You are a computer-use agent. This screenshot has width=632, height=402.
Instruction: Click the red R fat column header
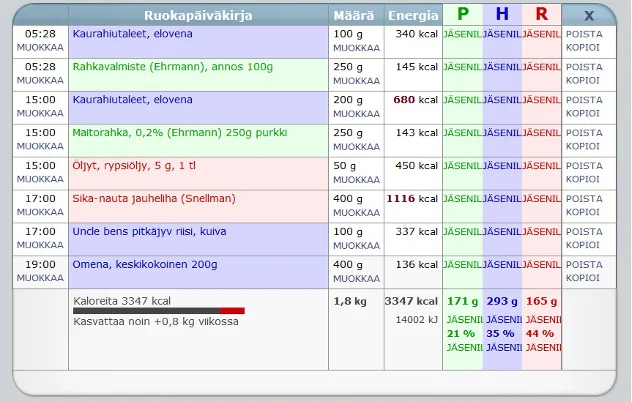[541, 14]
